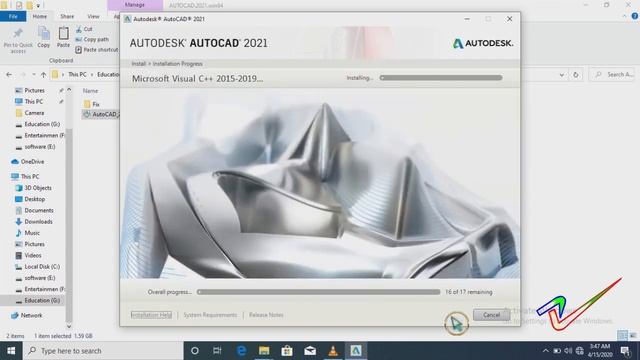Open Desktop in the navigation pane
Viewport: 640px width, 360px height.
34,199
